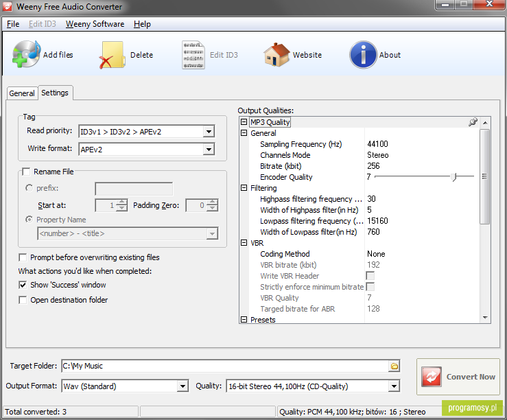The image size is (507, 420).
Task: Collapse the Filtering group
Action: click(x=244, y=188)
